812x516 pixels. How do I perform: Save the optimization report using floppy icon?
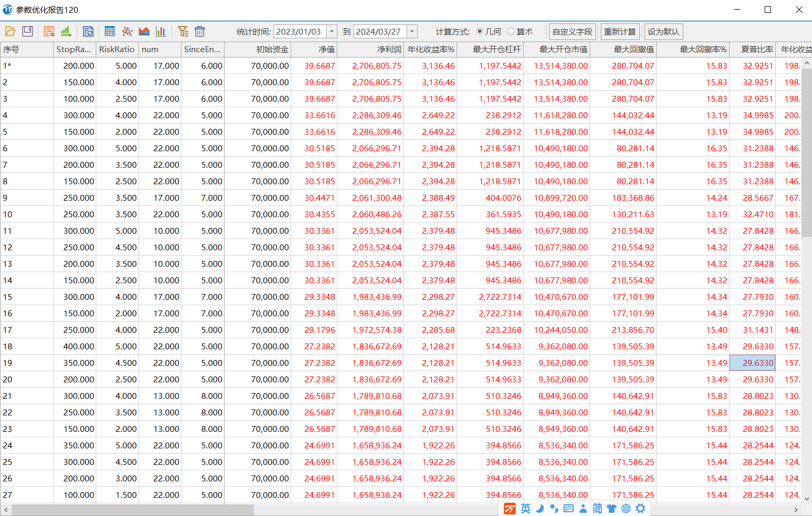[28, 31]
